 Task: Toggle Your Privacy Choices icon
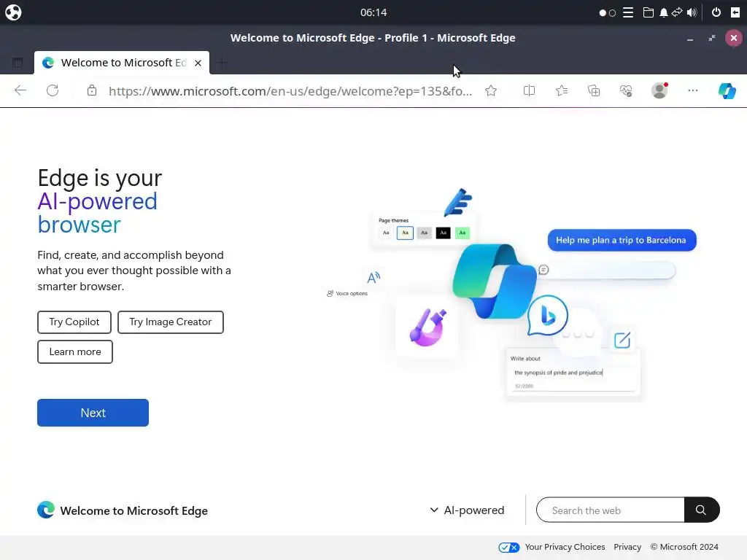tap(508, 547)
